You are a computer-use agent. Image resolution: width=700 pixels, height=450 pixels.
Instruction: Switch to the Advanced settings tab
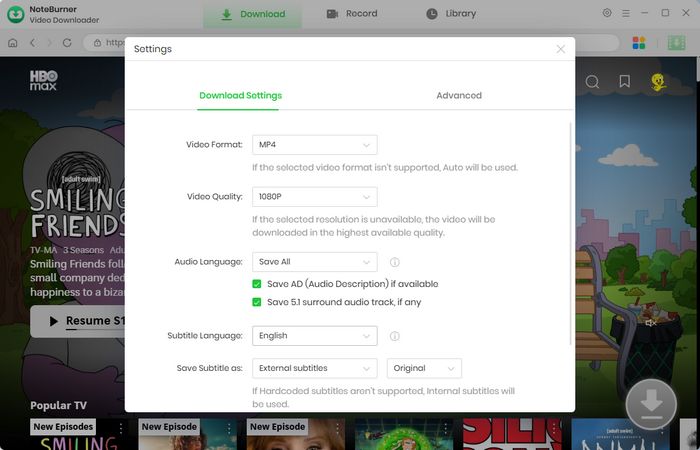tap(459, 96)
